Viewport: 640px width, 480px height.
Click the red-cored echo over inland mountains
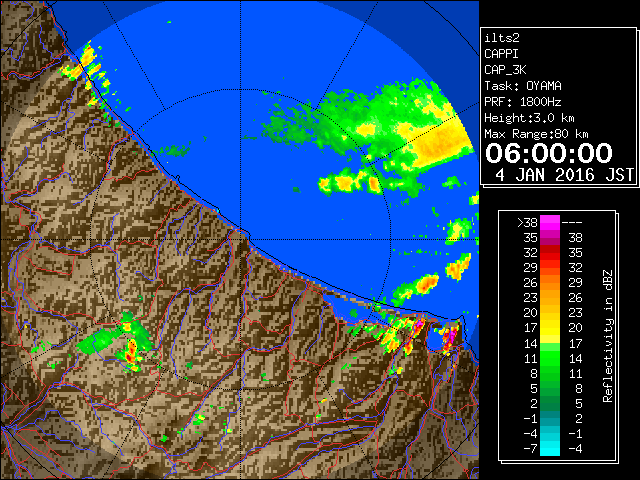131,352
